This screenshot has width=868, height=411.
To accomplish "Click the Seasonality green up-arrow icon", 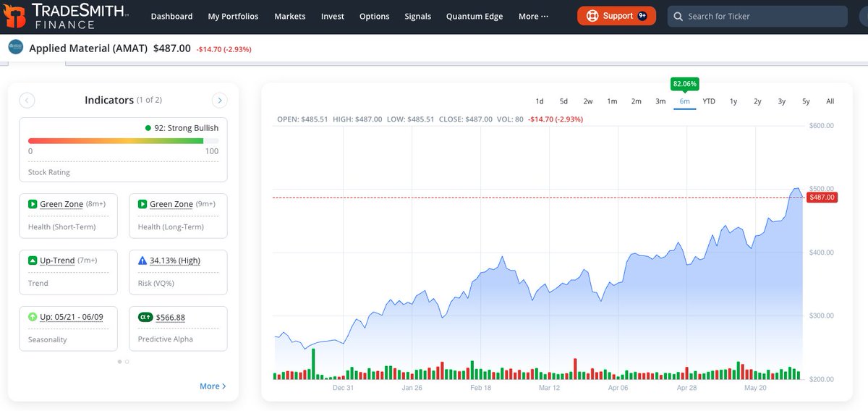I will (x=33, y=317).
